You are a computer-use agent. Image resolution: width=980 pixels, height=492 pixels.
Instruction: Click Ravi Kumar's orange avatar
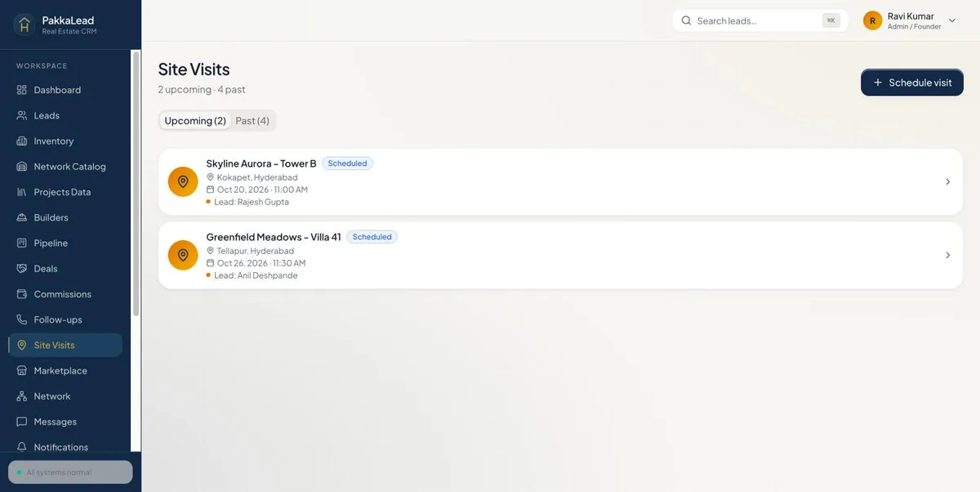point(873,20)
